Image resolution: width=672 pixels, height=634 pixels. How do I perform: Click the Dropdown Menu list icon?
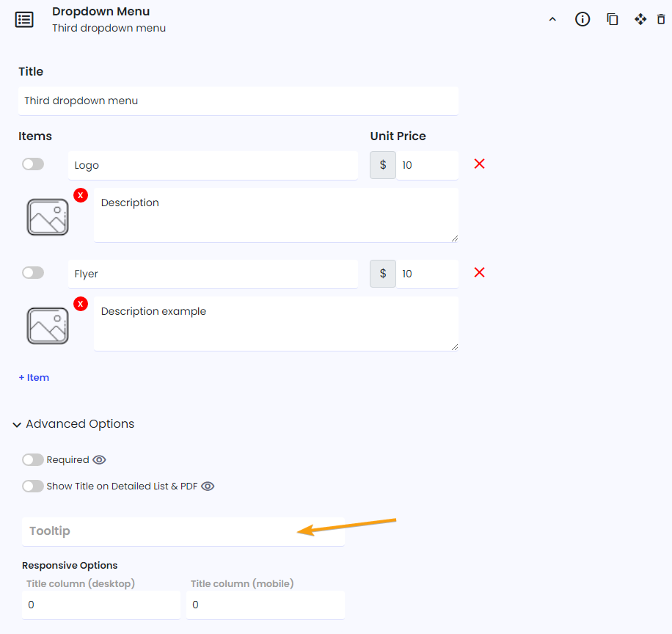24,20
